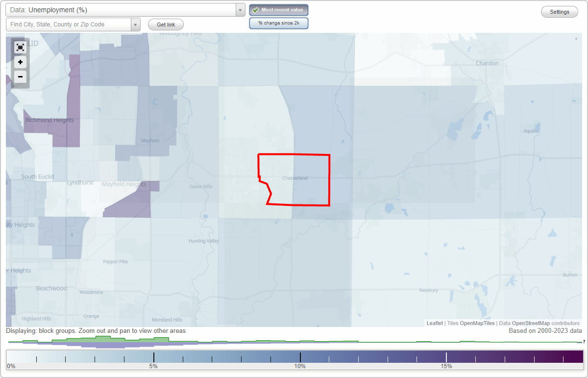Click the Chesterland label on map
Image resolution: width=588 pixels, height=378 pixels.
click(x=295, y=178)
